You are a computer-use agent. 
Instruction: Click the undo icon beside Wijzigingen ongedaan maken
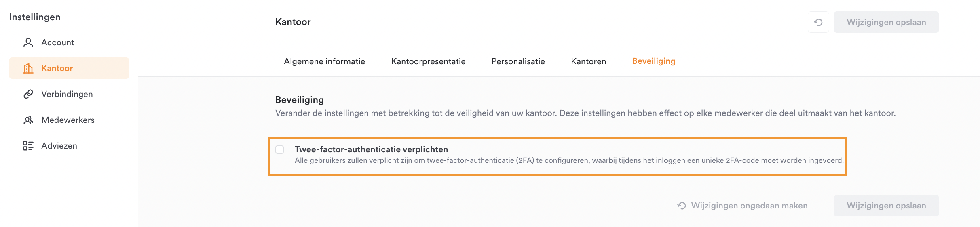click(x=682, y=206)
